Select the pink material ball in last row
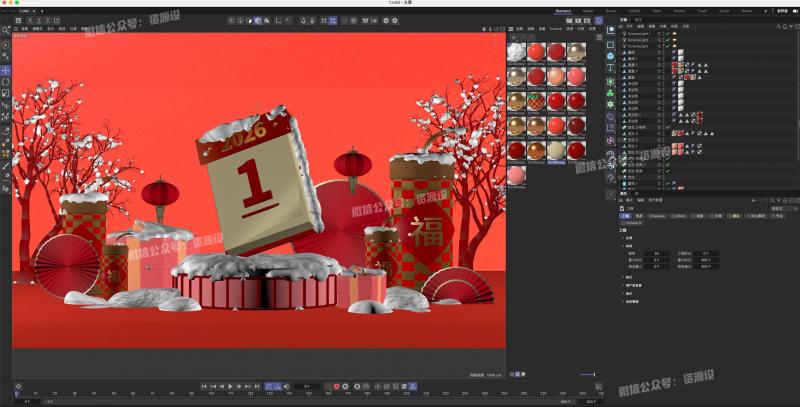800x407 pixels. point(518,177)
